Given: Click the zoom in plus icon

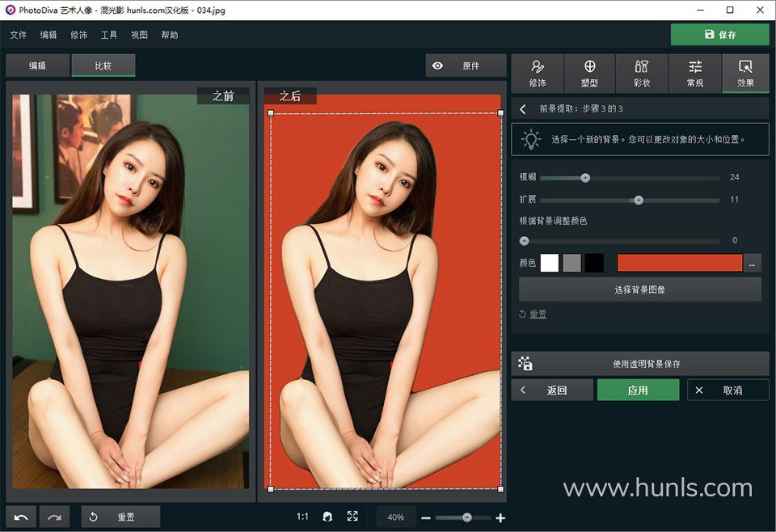Looking at the screenshot, I should pyautogui.click(x=500, y=517).
